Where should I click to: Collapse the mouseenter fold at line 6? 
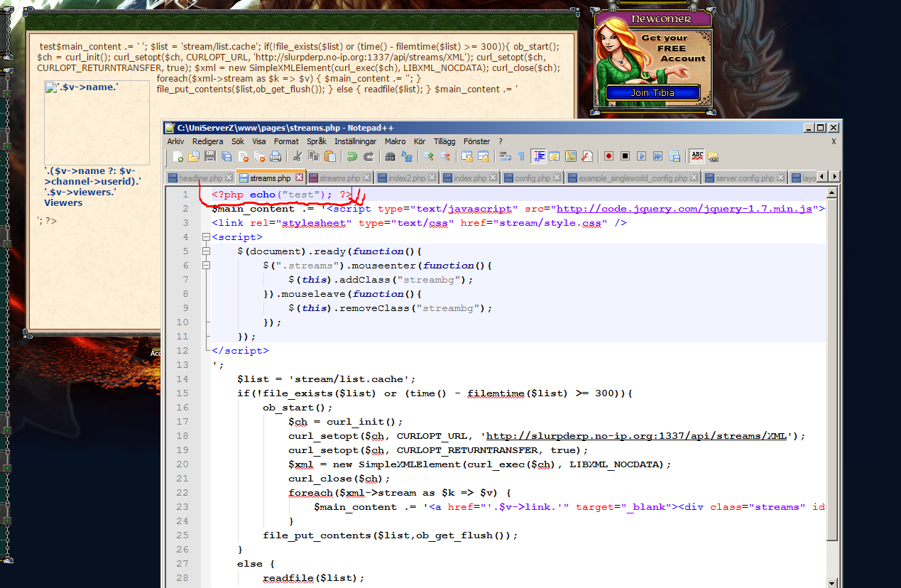pos(207,266)
